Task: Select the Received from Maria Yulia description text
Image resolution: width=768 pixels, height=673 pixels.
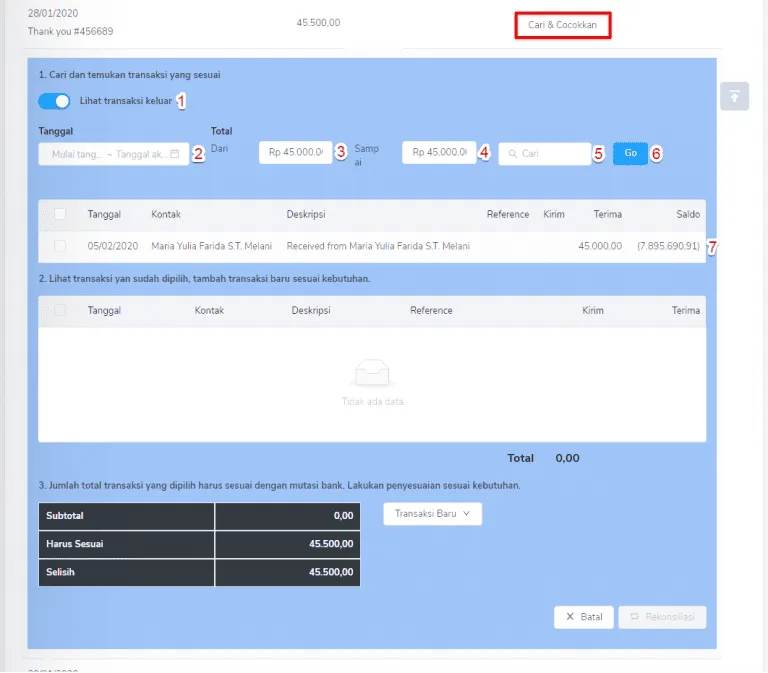Action: coord(378,246)
